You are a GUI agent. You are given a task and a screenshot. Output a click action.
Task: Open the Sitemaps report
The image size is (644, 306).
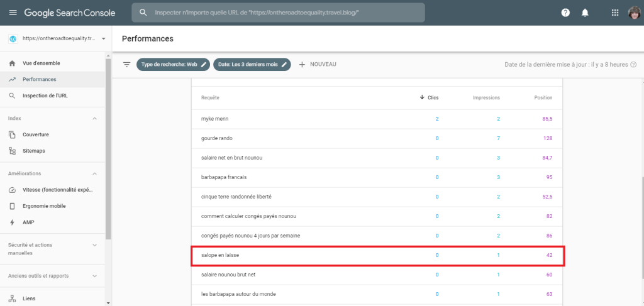pos(34,151)
